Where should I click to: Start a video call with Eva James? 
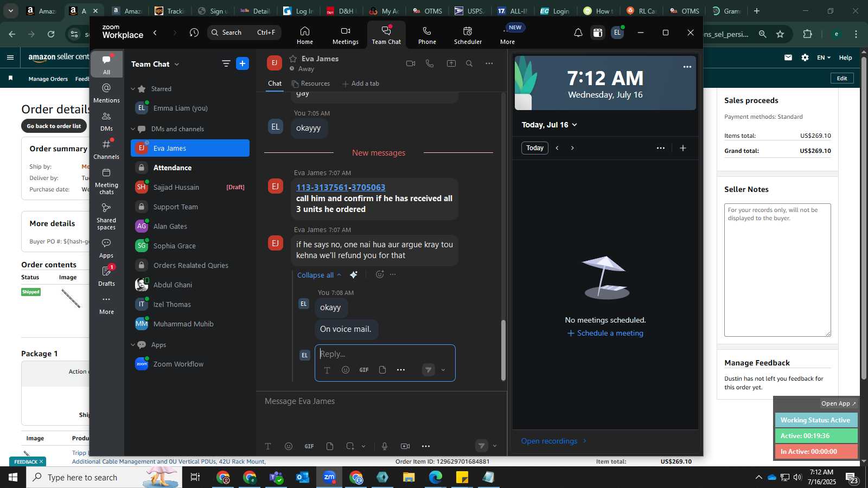411,63
